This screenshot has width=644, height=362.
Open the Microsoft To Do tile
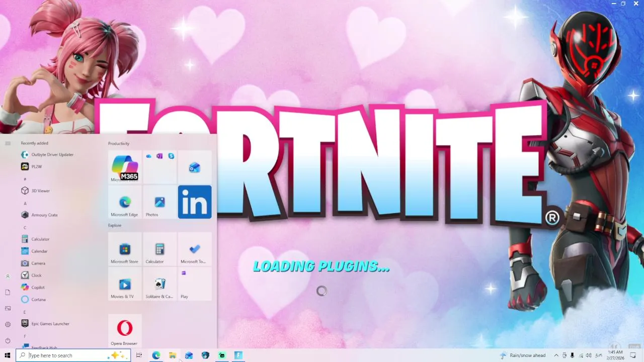pos(195,249)
